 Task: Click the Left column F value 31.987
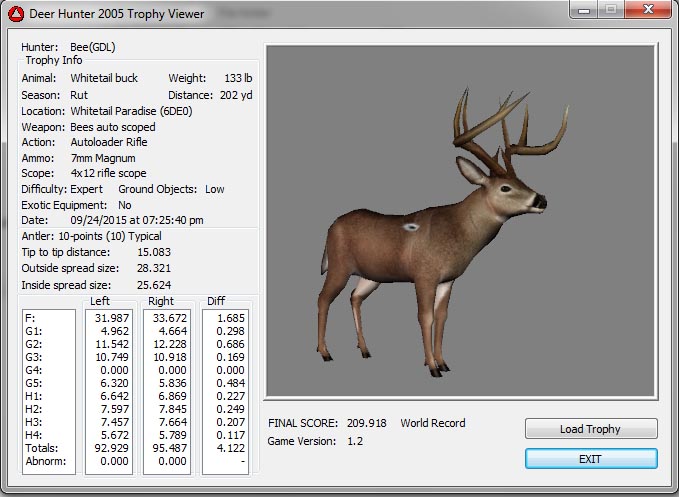[x=110, y=318]
